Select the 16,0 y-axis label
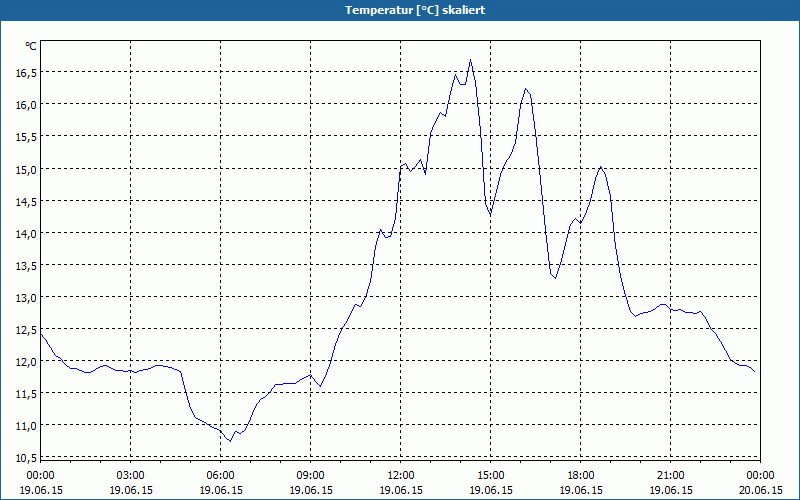This screenshot has width=800, height=500. point(27,105)
